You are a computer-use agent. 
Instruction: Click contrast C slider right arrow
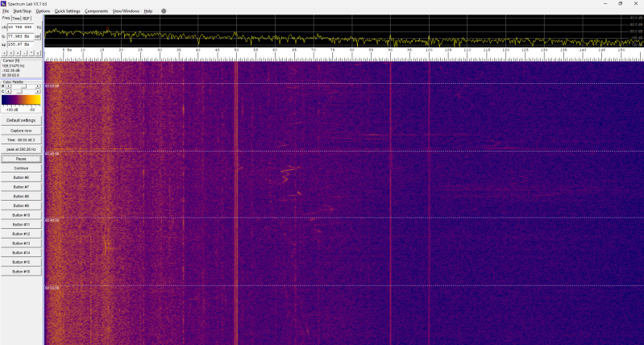37,91
